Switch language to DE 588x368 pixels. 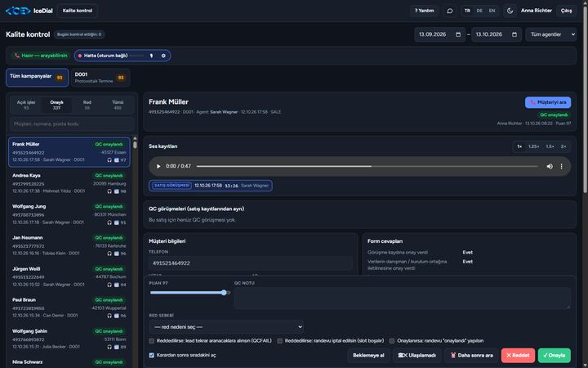coord(479,11)
